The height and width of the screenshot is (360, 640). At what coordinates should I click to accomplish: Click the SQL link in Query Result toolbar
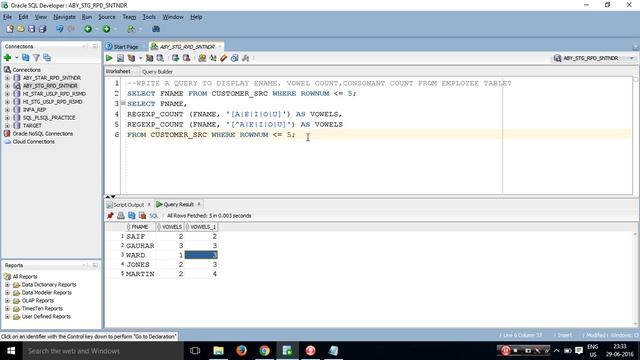[153, 216]
